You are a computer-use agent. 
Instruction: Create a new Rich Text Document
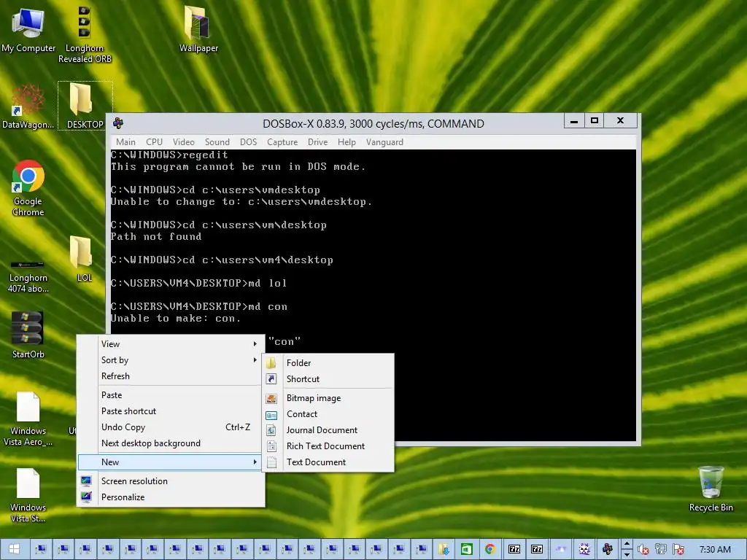tap(328, 446)
